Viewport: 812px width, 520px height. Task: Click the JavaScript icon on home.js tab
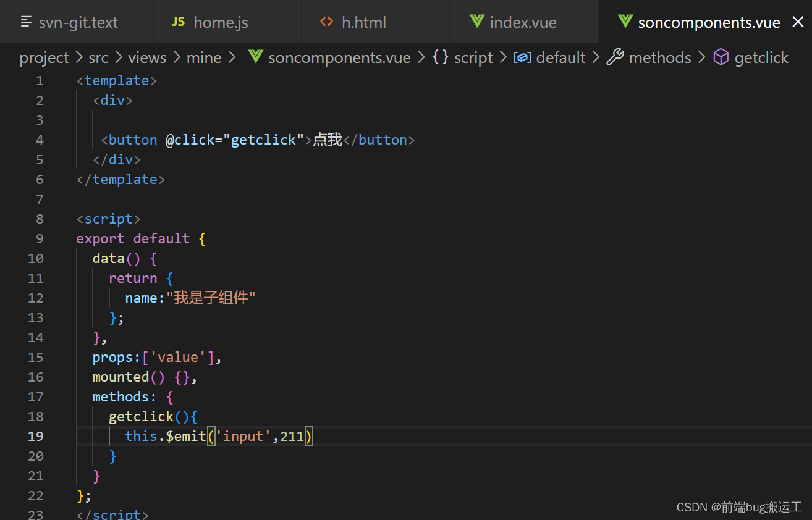point(177,22)
